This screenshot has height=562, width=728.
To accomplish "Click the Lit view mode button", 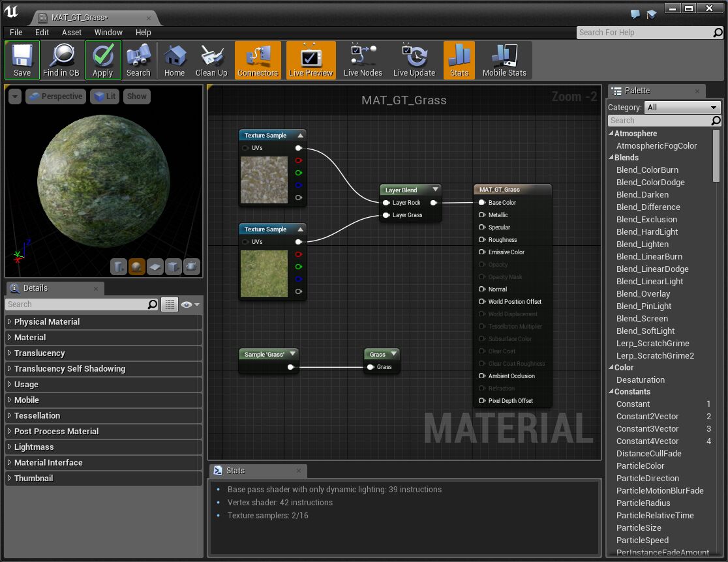I will pyautogui.click(x=104, y=96).
